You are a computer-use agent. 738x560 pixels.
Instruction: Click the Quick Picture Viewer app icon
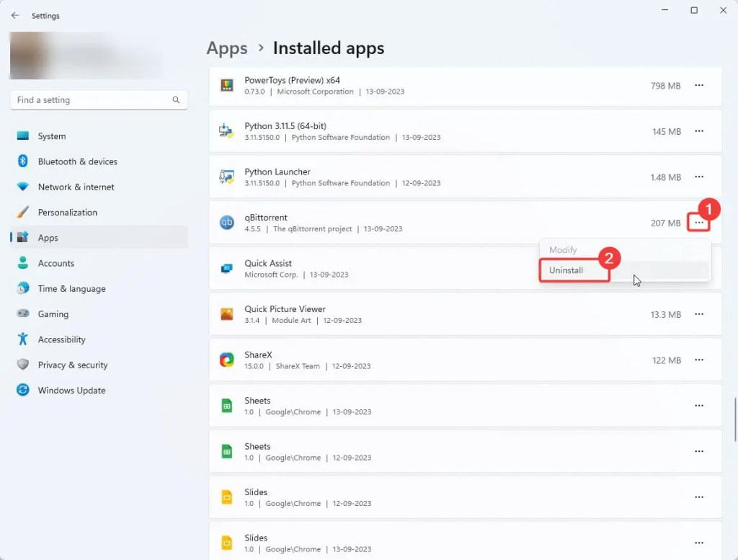(x=227, y=314)
